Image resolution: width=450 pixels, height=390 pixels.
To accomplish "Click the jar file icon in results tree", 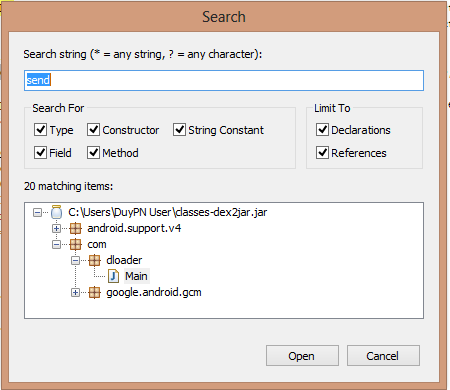I will click(56, 212).
